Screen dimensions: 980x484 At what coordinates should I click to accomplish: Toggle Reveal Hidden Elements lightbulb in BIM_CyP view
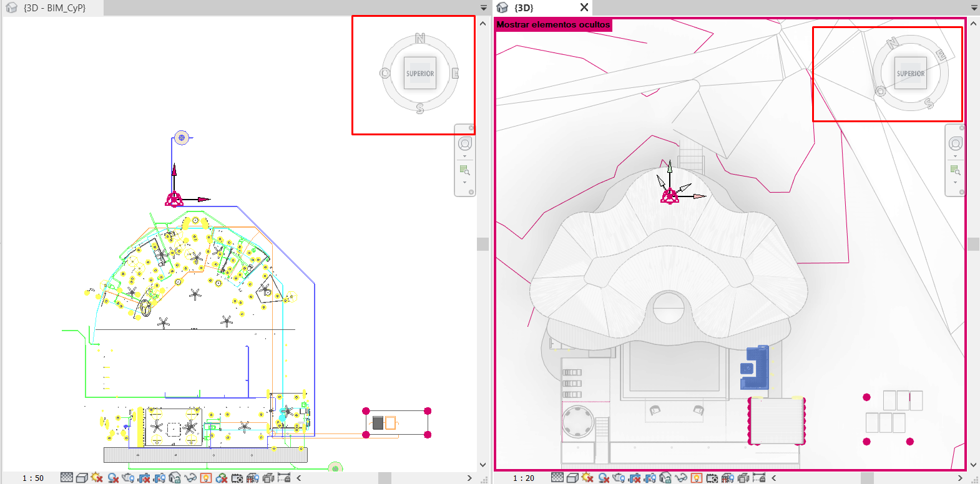[206, 478]
